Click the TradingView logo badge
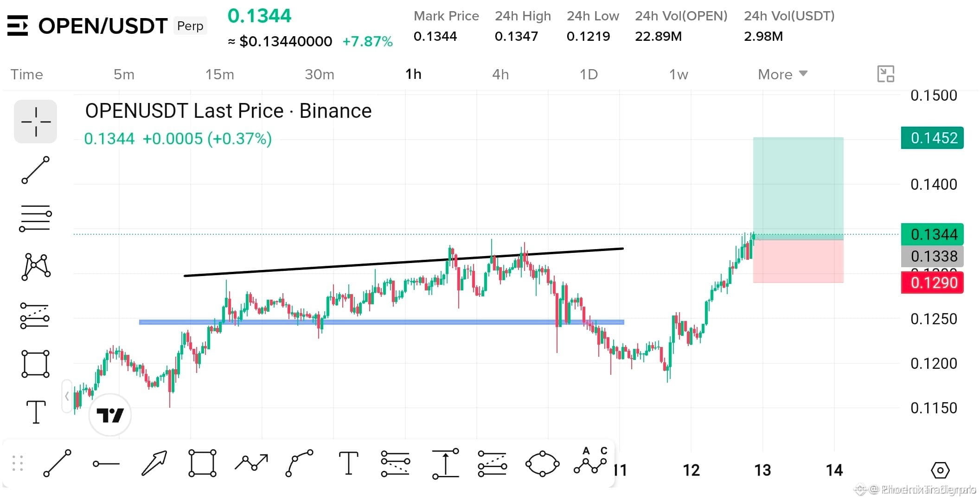 (110, 415)
